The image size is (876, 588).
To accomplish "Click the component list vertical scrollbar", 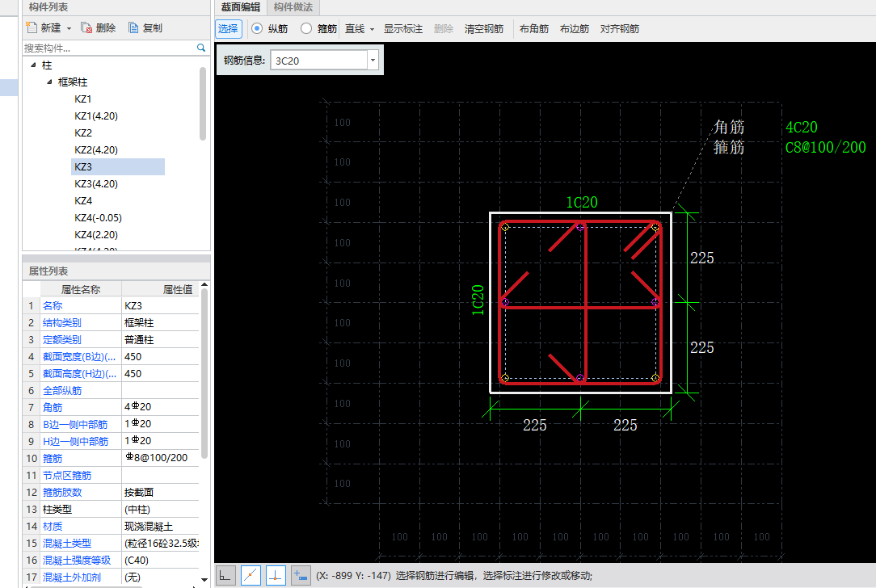I will click(x=203, y=103).
